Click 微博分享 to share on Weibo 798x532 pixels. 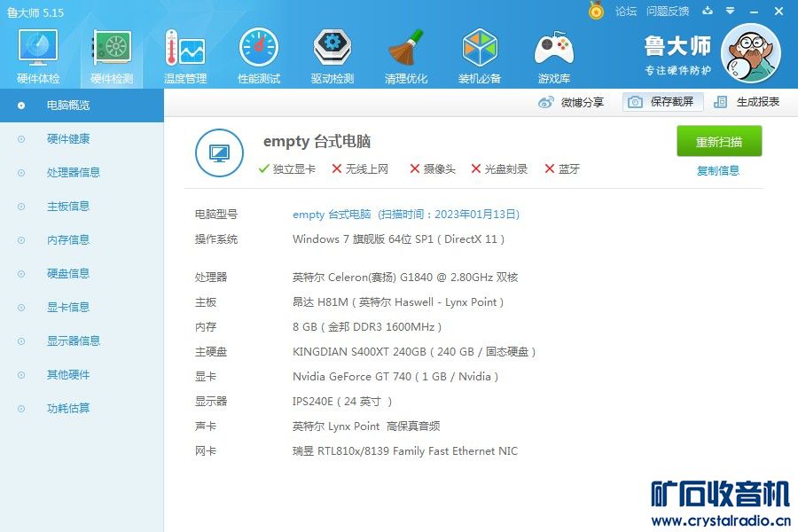pos(572,102)
